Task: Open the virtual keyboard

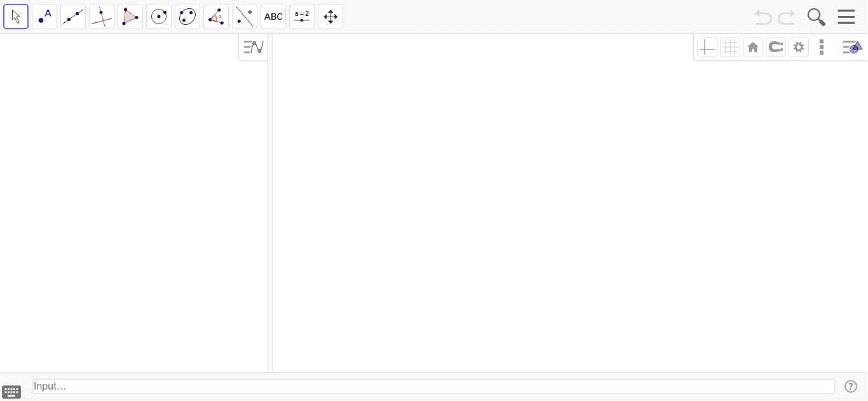Action: point(11,391)
